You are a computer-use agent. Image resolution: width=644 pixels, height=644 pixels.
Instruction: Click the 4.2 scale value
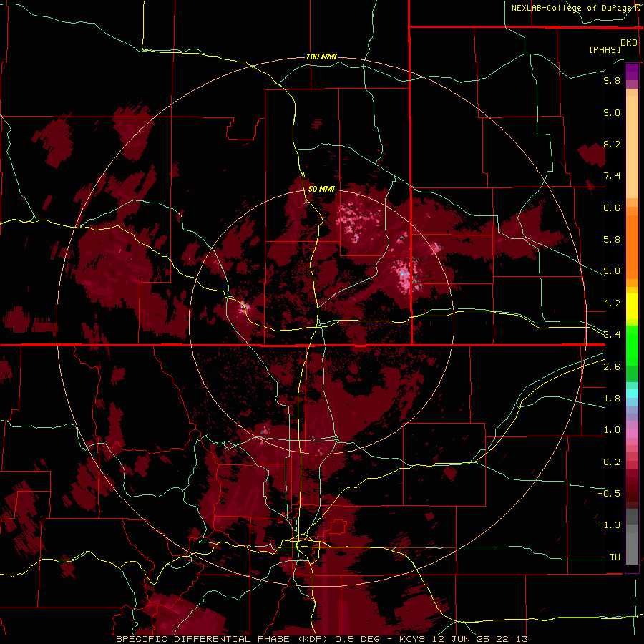612,303
